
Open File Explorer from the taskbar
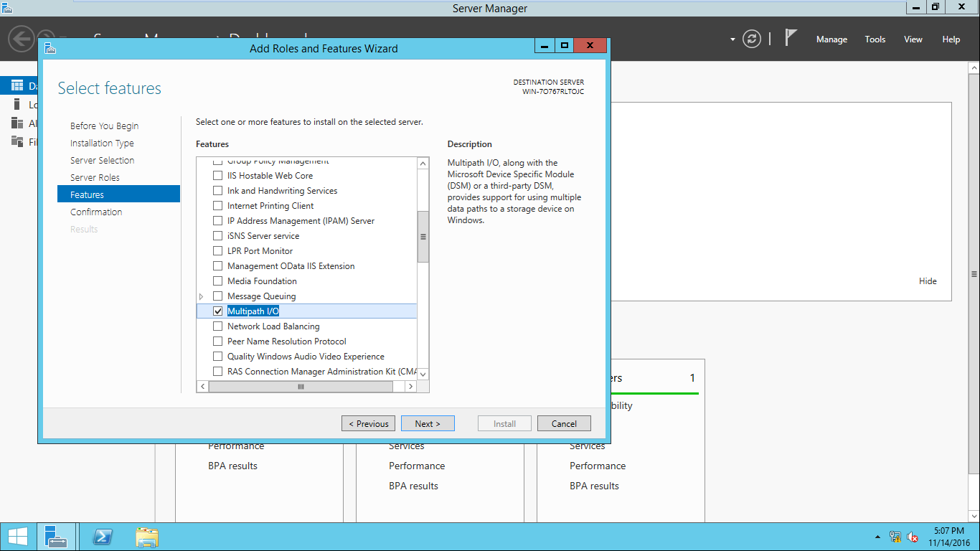[x=146, y=536]
